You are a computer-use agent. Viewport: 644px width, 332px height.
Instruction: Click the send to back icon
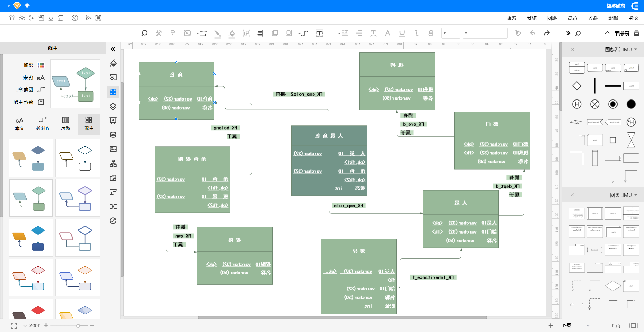click(289, 33)
